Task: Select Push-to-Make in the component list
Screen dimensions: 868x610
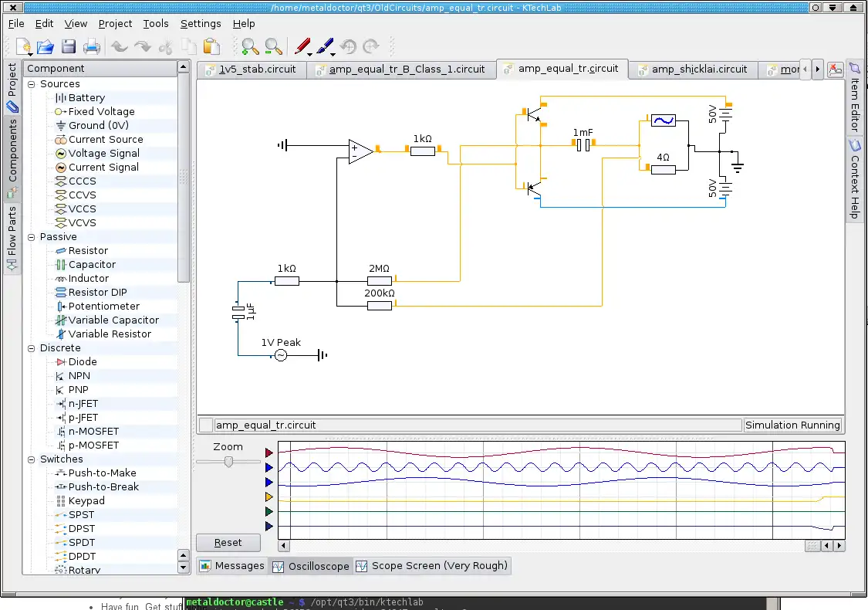Action: pos(102,473)
